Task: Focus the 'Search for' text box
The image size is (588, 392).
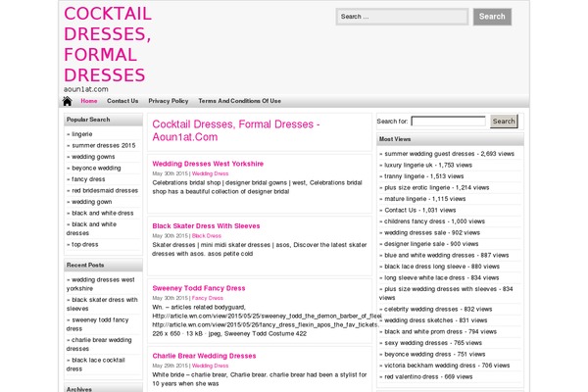Action: [448, 122]
